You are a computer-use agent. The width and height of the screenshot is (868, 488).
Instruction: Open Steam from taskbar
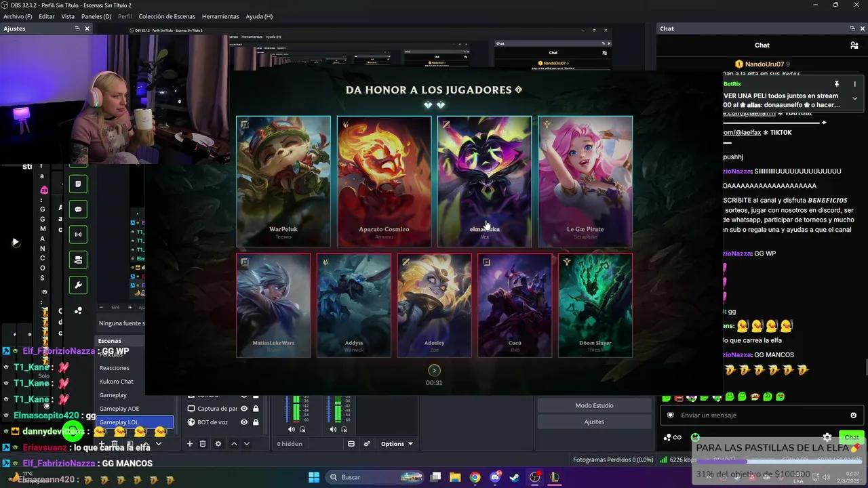point(515,477)
